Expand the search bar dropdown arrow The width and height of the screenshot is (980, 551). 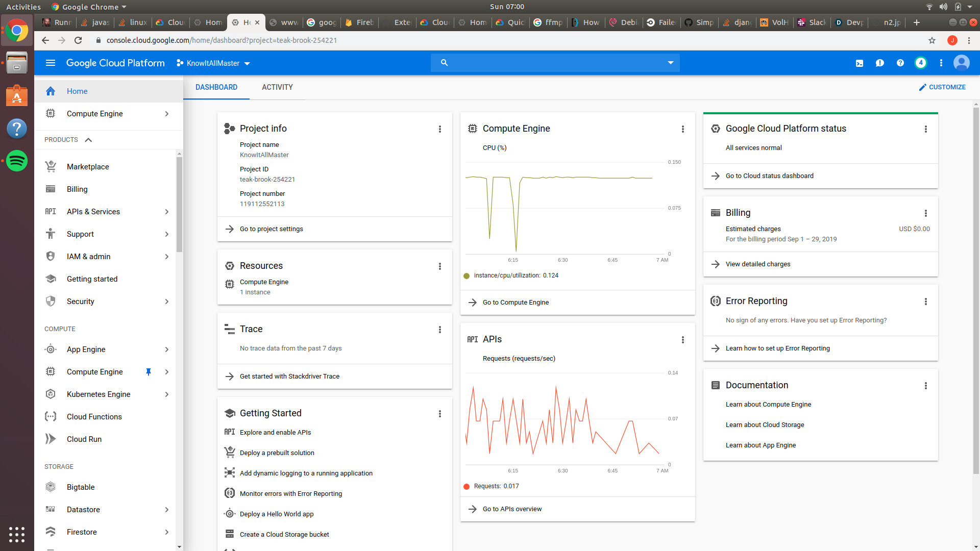tap(670, 63)
